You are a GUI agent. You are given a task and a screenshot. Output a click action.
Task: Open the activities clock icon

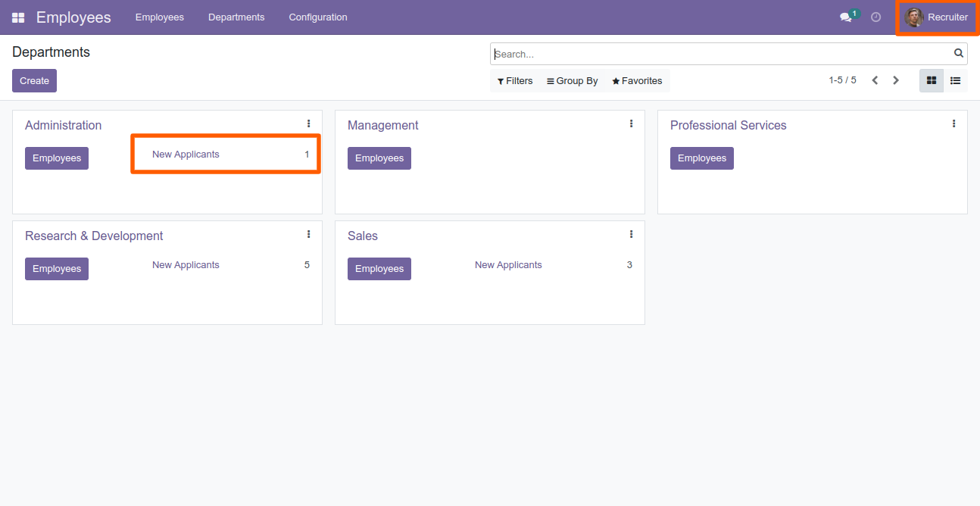click(876, 17)
